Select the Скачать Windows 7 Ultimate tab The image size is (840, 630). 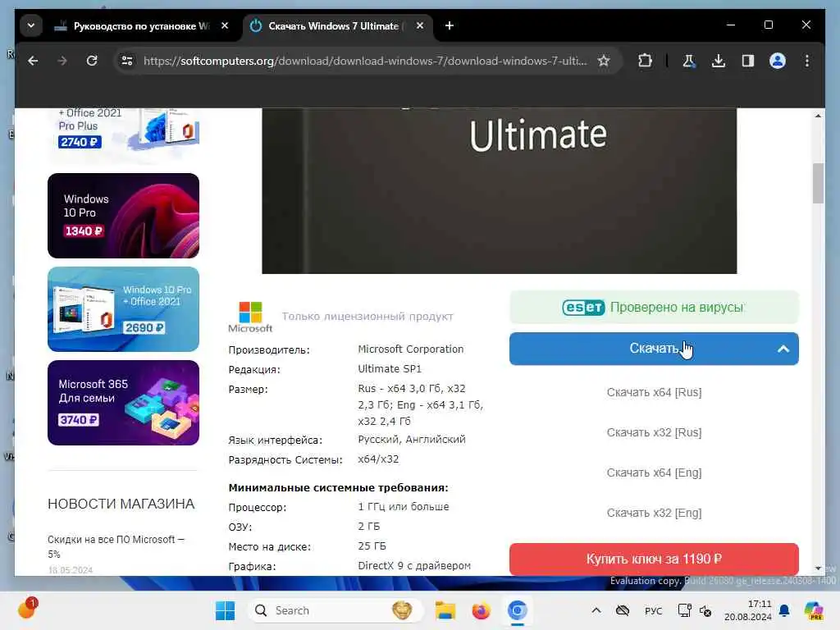(337, 25)
